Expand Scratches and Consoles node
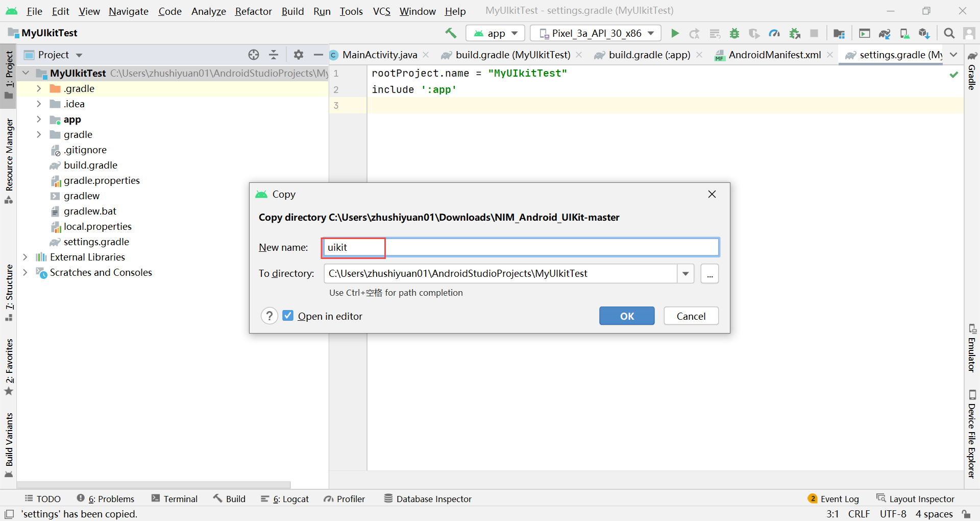The image size is (980, 521). pyautogui.click(x=25, y=272)
